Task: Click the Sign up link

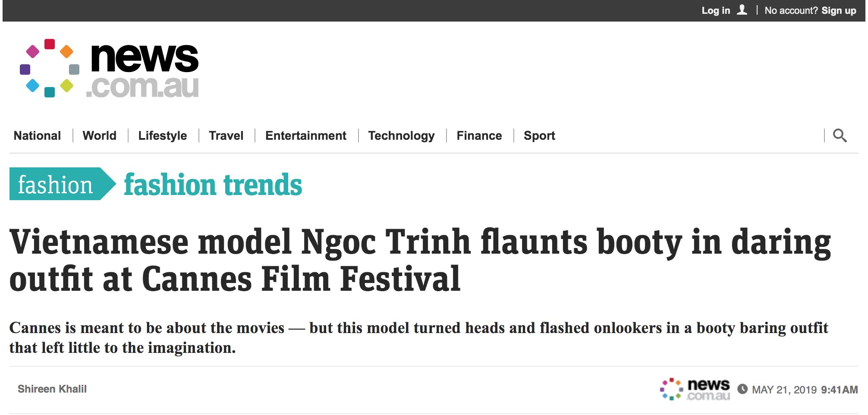Action: [x=838, y=10]
